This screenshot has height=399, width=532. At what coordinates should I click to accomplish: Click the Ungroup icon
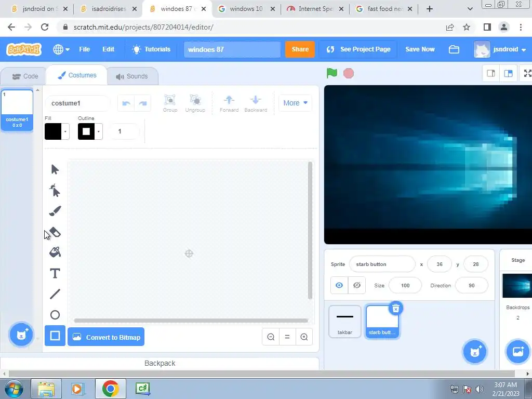coord(195,103)
